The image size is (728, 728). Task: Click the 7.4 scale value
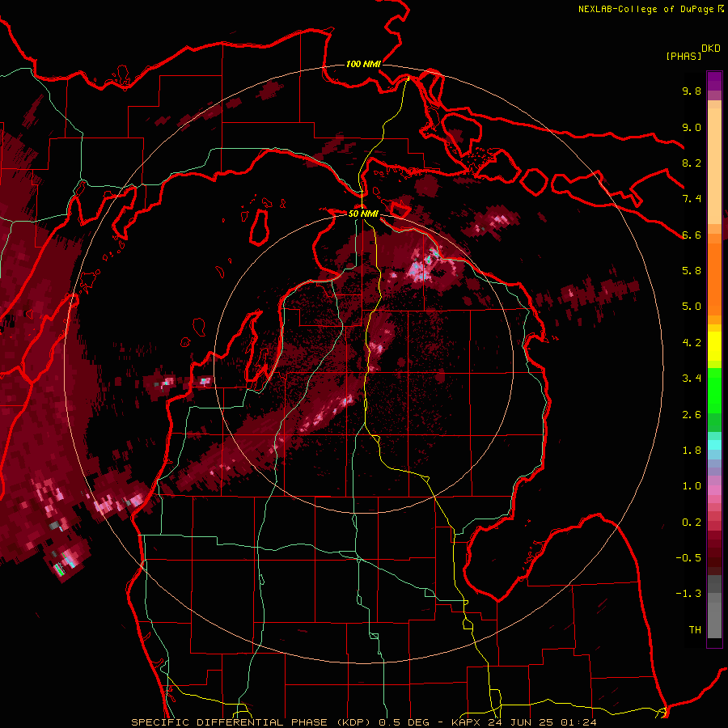(692, 199)
